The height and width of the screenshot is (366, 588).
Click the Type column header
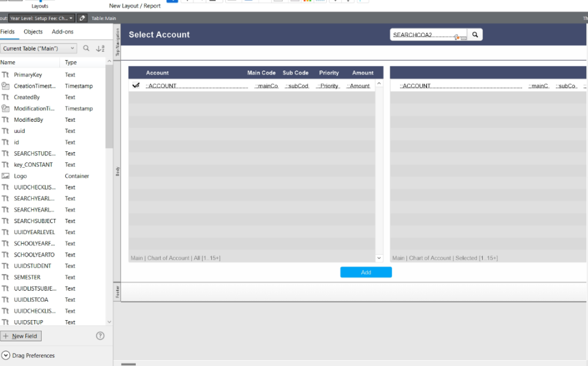pos(71,62)
